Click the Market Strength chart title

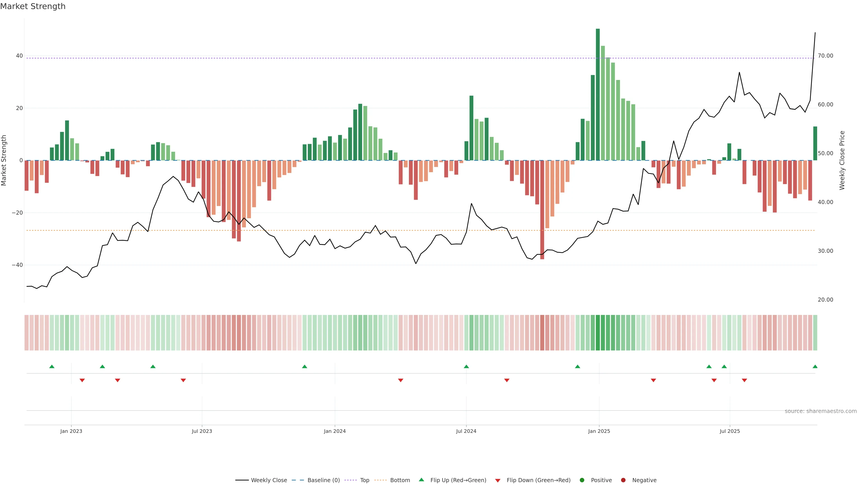click(33, 6)
